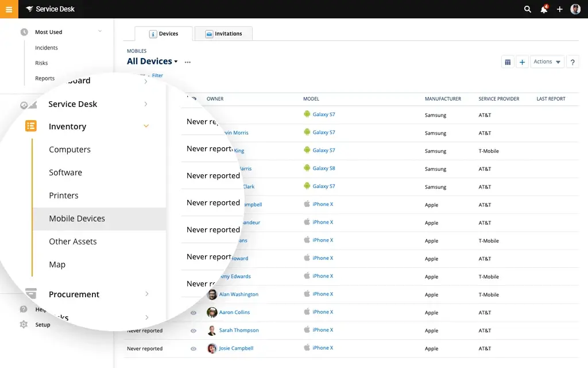Image resolution: width=588 pixels, height=368 pixels.
Task: Open the Actions dropdown
Action: pos(547,62)
